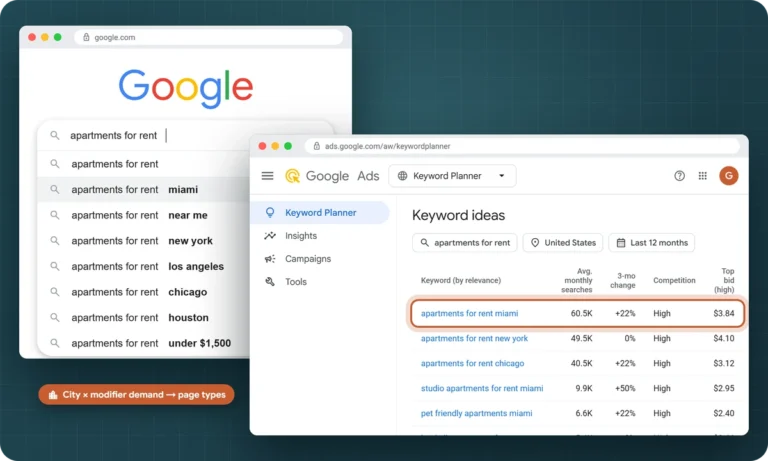Click the Google logo on the search page
This screenshot has width=768, height=461.
coord(186,88)
